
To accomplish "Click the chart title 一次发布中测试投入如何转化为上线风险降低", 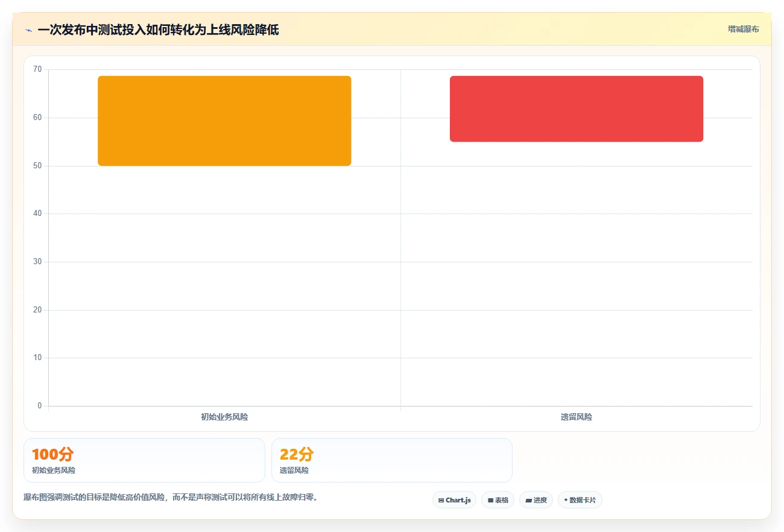I will [158, 30].
